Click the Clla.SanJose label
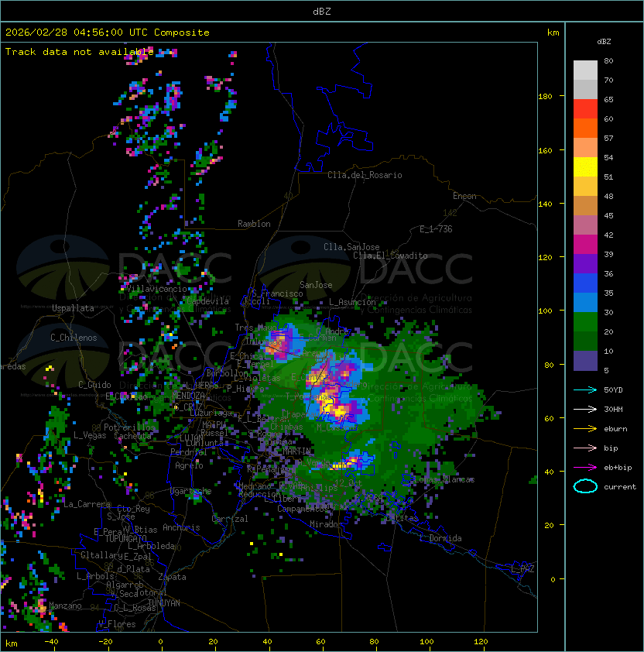This screenshot has width=644, height=652. tap(351, 247)
